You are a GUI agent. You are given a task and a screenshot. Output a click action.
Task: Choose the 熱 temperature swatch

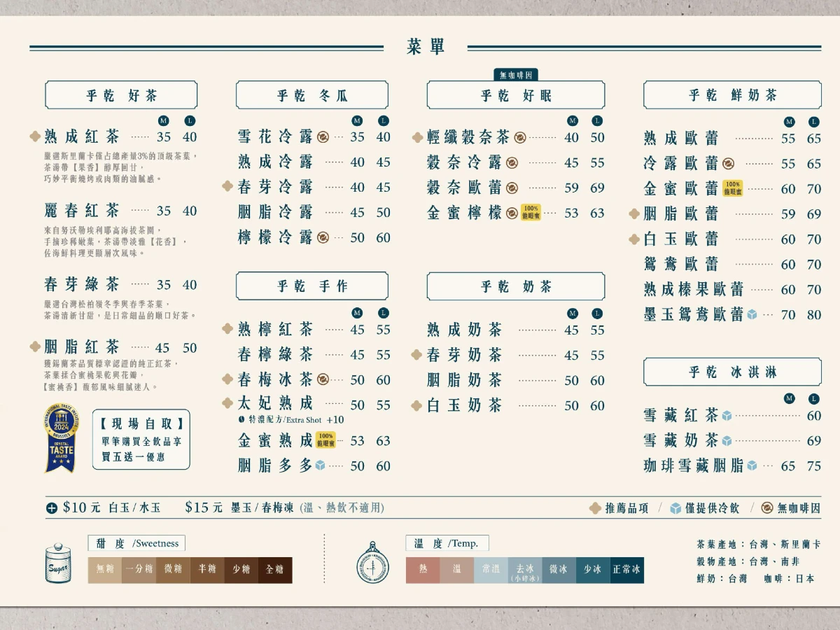(423, 570)
